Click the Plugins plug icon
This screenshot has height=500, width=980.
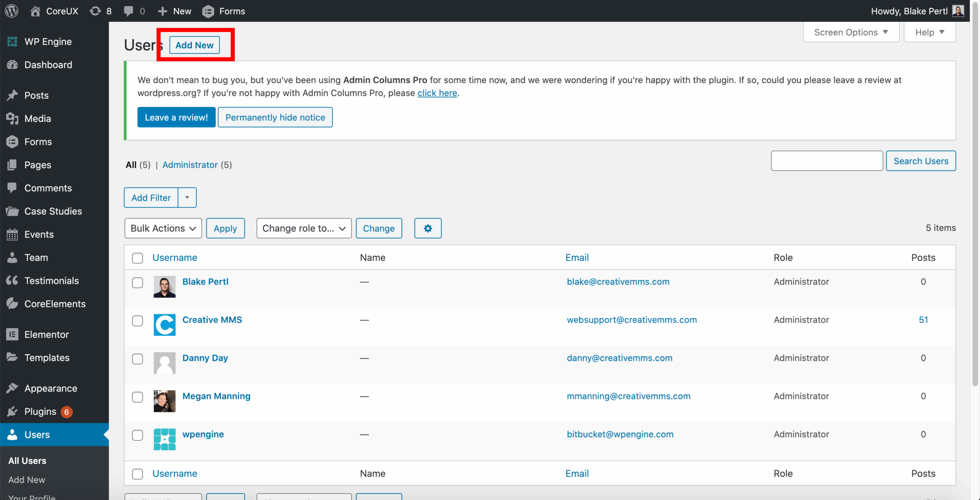click(12, 411)
